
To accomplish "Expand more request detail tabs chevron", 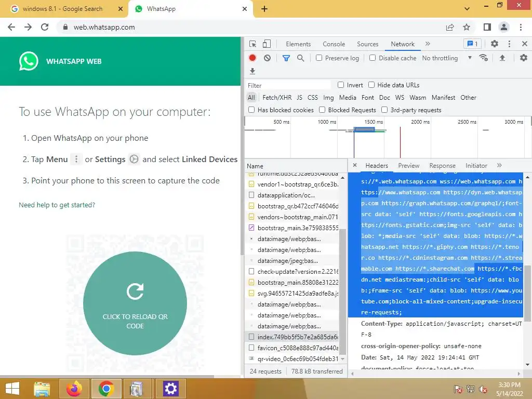I will [499, 165].
